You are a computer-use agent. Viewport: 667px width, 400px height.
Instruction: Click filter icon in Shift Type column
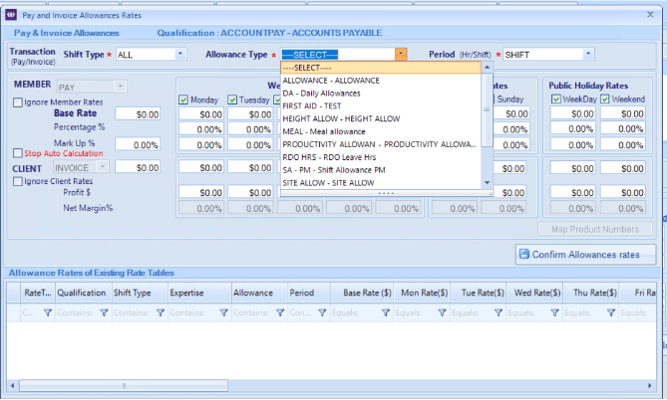[160, 313]
